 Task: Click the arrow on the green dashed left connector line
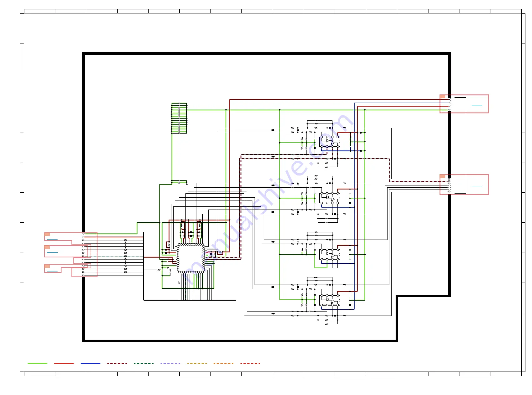(x=125, y=256)
